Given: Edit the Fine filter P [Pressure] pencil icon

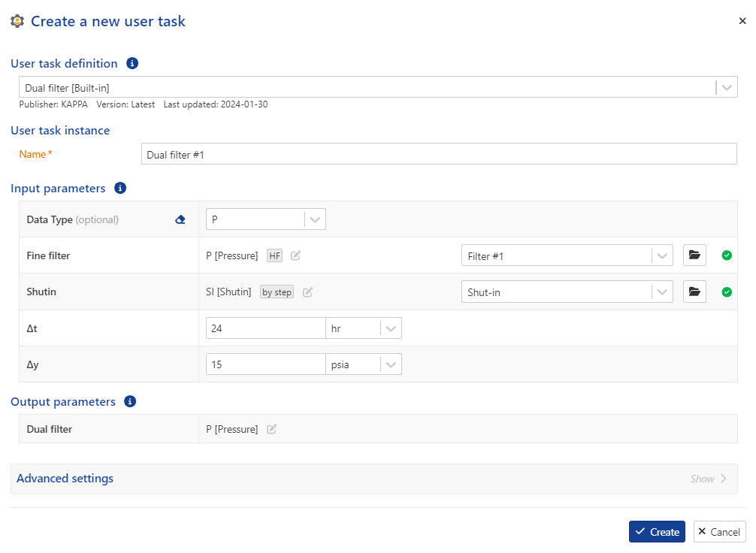Looking at the screenshot, I should pos(295,255).
